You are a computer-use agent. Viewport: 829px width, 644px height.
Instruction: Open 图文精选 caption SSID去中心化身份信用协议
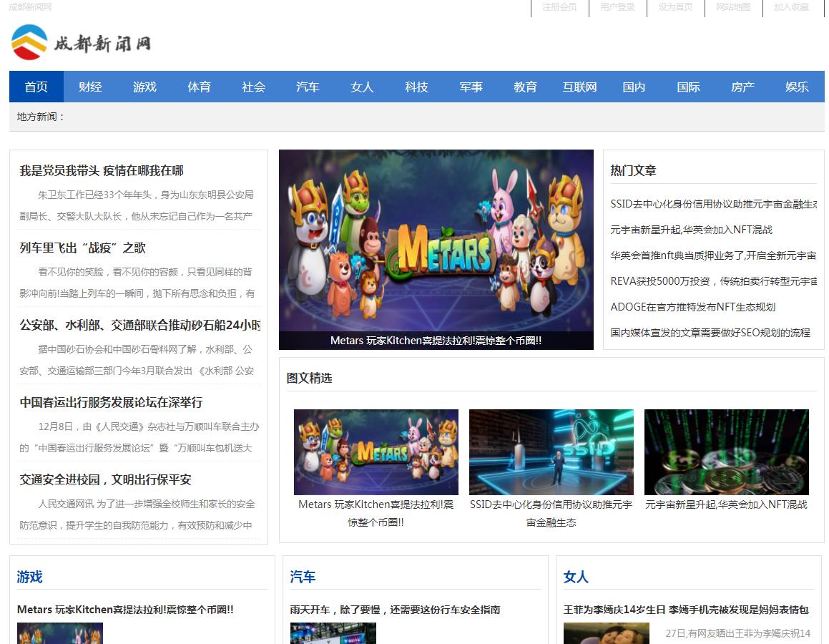[551, 513]
